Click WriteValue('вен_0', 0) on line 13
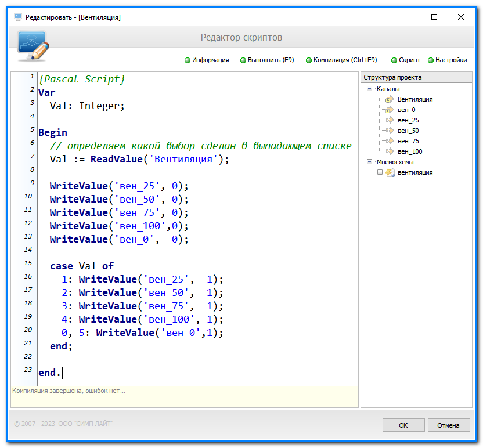The width and height of the screenshot is (483, 448). 119,240
